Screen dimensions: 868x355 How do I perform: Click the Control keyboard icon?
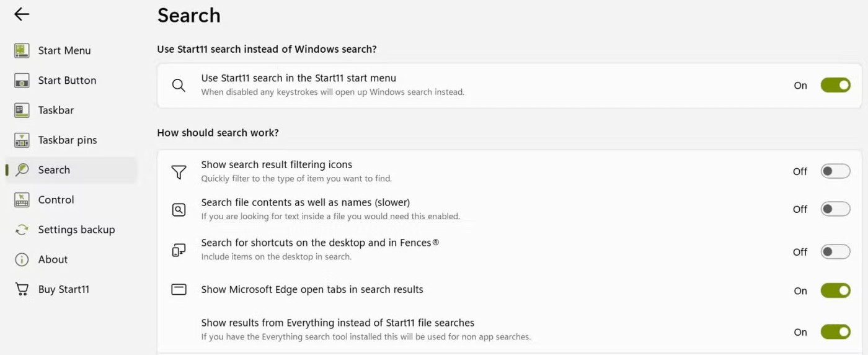(x=22, y=200)
